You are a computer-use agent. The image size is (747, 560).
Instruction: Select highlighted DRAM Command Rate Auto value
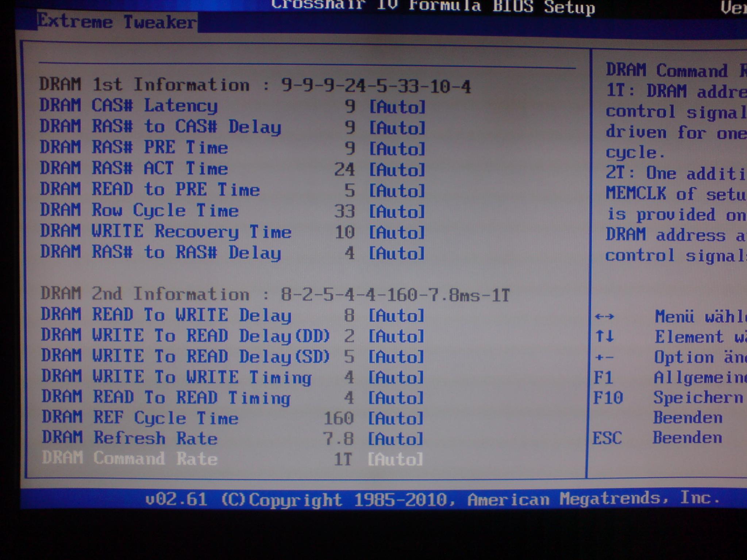pos(396,459)
